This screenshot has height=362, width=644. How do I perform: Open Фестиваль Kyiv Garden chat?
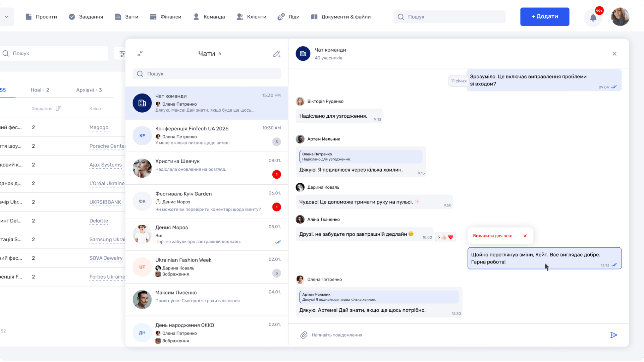coord(207,201)
